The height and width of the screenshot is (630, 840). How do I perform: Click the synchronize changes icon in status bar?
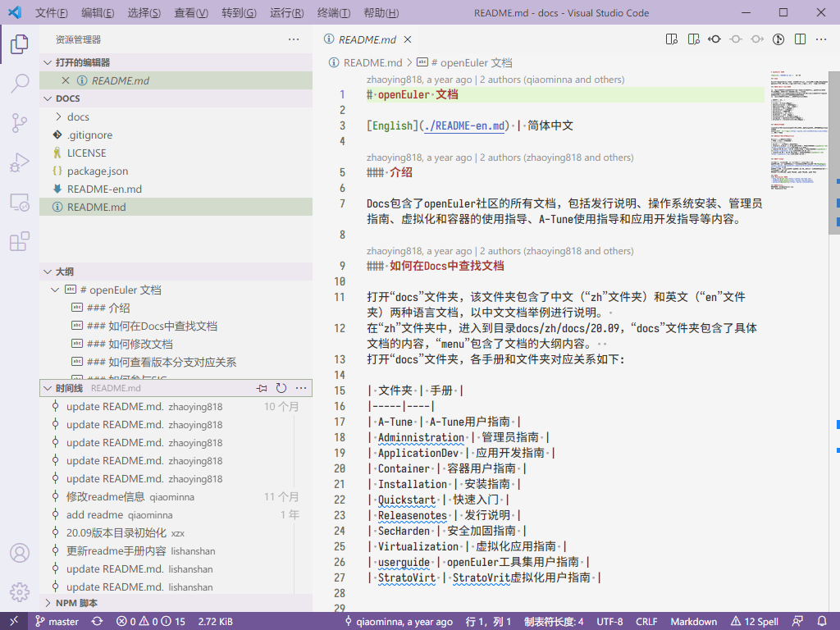pos(97,622)
